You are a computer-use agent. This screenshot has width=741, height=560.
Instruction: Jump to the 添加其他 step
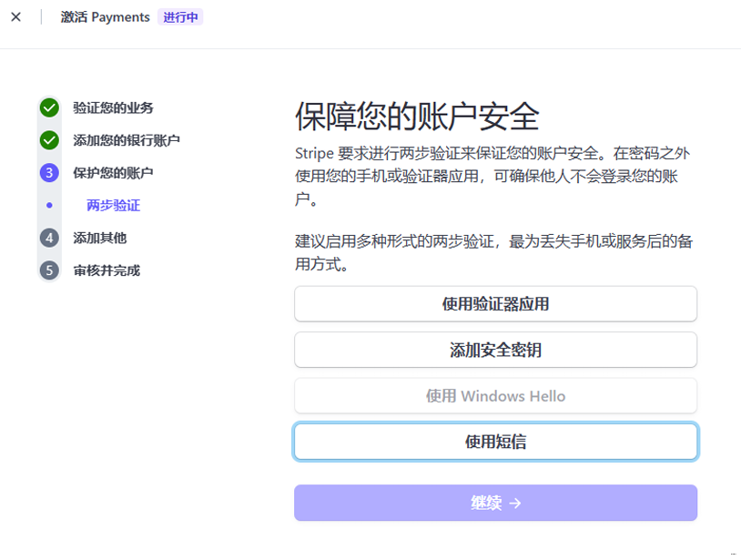click(x=100, y=238)
